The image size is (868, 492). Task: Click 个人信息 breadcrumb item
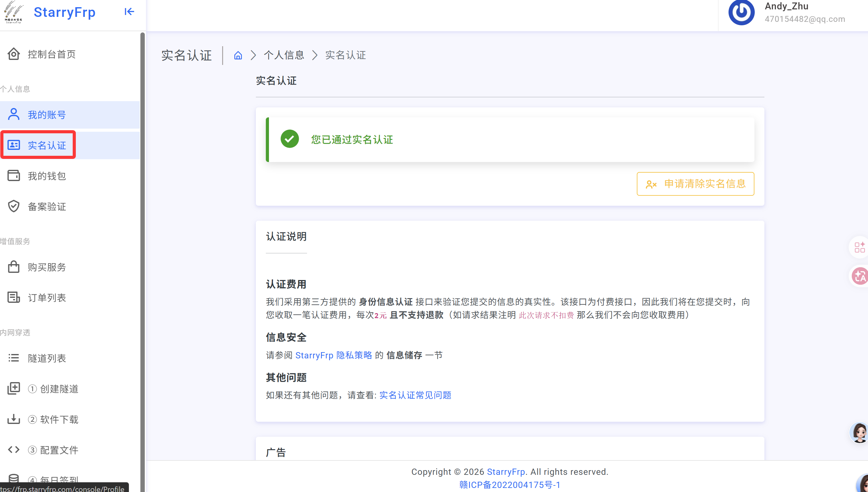(284, 55)
